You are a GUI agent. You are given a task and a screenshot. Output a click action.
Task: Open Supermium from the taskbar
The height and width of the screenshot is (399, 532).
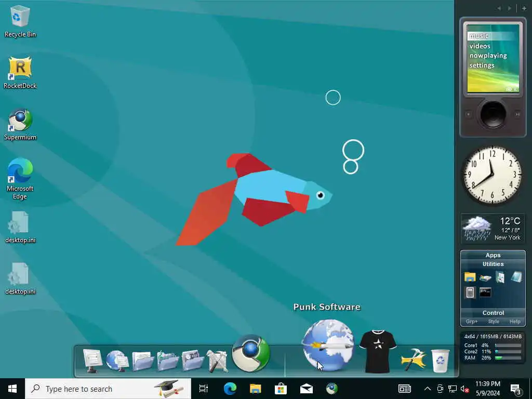pyautogui.click(x=331, y=389)
